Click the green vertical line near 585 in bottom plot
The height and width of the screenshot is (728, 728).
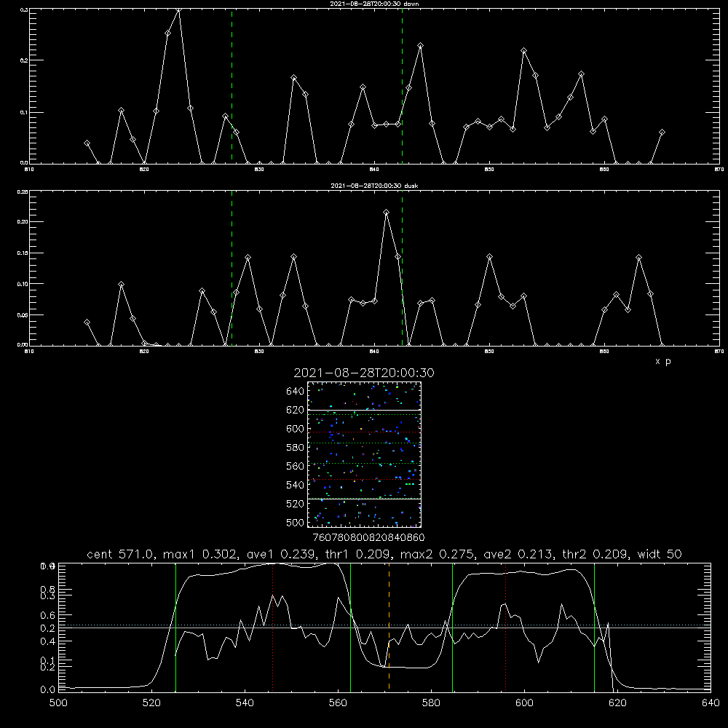point(452,627)
